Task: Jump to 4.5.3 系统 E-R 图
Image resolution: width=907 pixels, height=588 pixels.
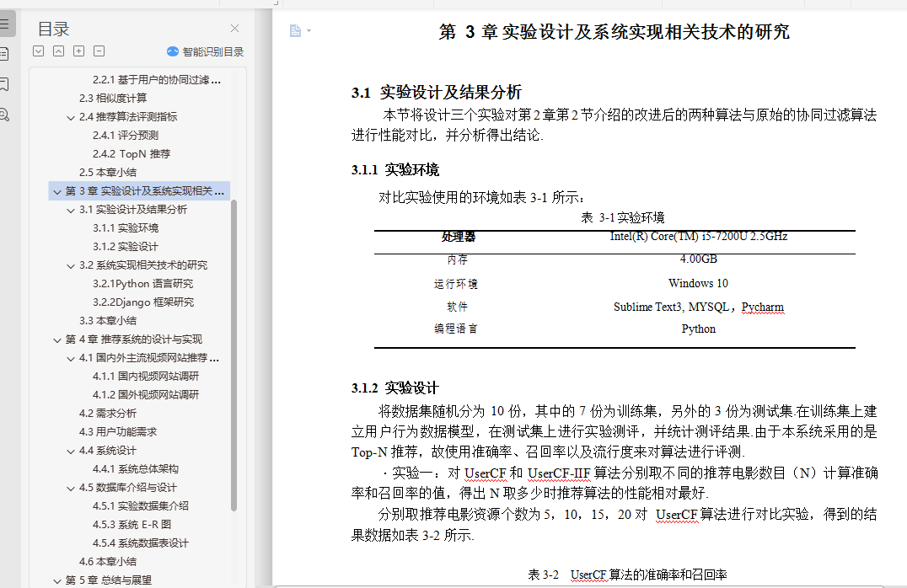Action: (x=131, y=525)
